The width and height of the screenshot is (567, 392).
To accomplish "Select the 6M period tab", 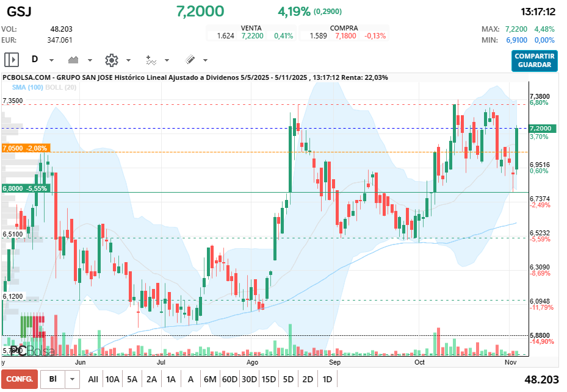I will [210, 379].
